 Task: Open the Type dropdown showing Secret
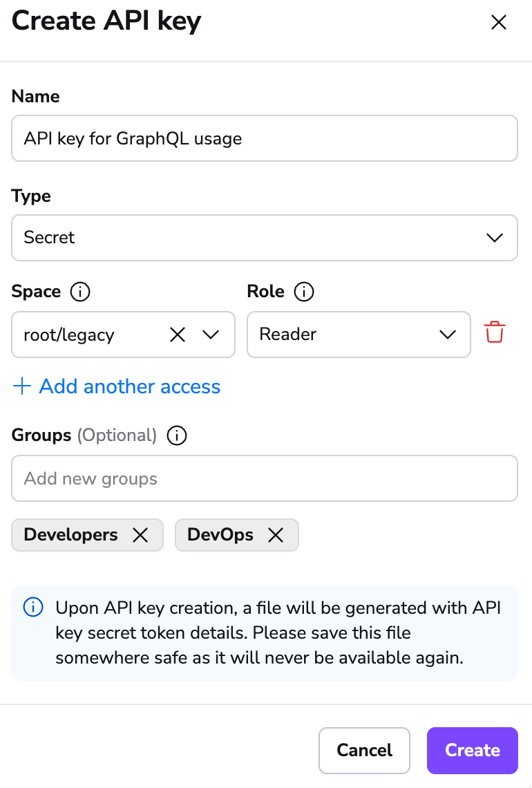click(494, 238)
